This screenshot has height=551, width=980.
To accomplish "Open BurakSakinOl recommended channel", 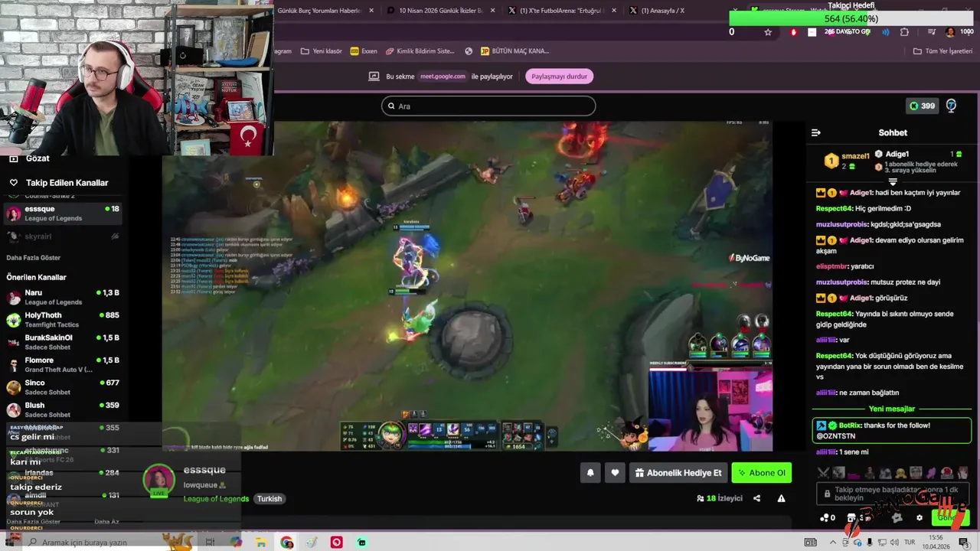I will [63, 342].
